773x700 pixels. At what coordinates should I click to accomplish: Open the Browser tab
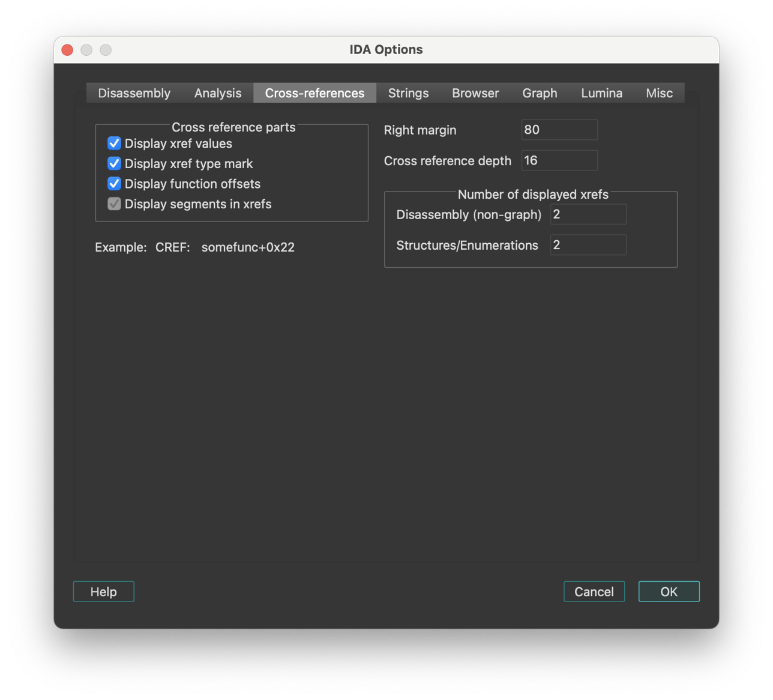475,93
